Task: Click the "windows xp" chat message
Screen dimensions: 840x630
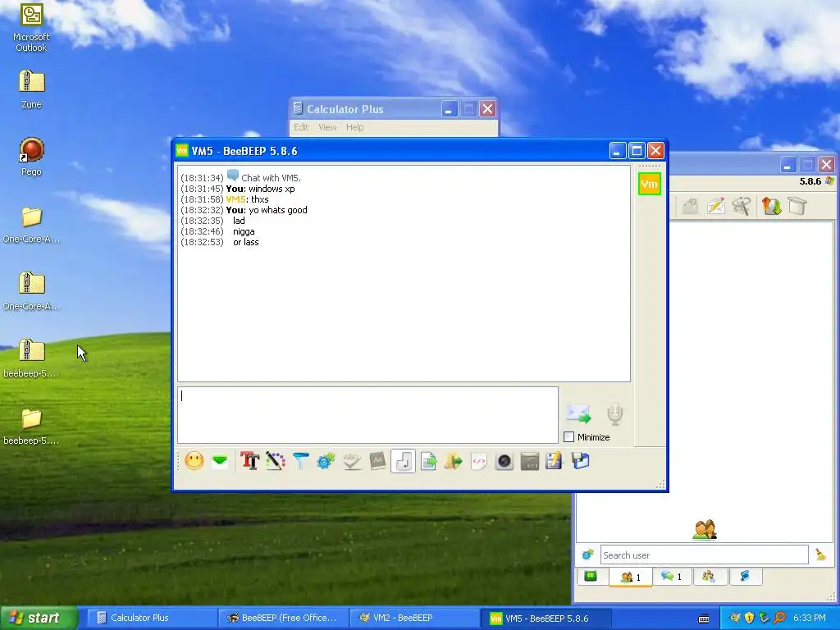Action: pyautogui.click(x=272, y=189)
